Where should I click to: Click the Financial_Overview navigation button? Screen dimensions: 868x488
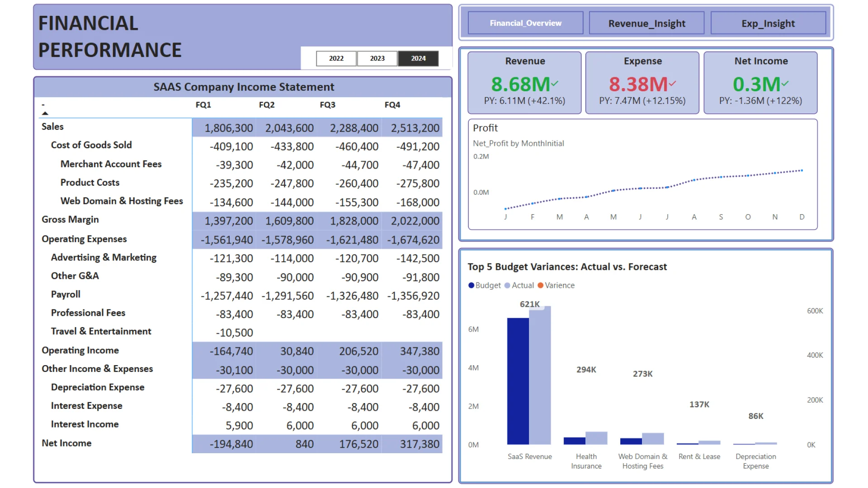(525, 23)
